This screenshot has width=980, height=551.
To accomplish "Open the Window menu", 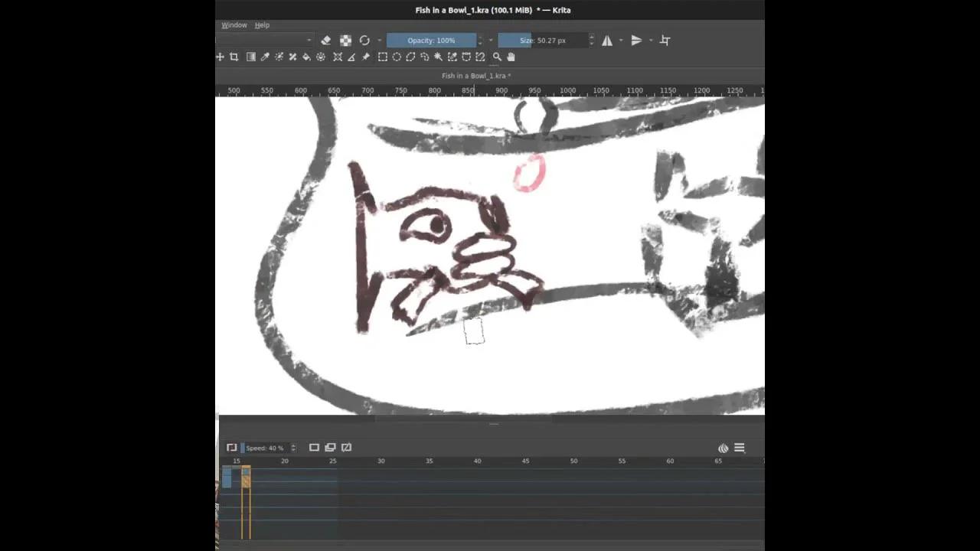I will pyautogui.click(x=234, y=24).
